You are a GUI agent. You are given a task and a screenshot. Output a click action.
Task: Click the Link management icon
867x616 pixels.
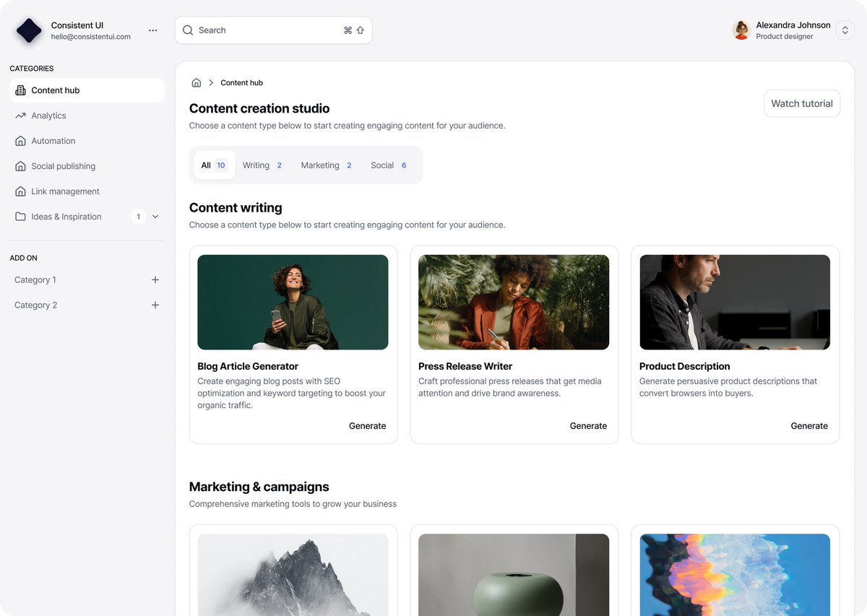click(x=20, y=191)
